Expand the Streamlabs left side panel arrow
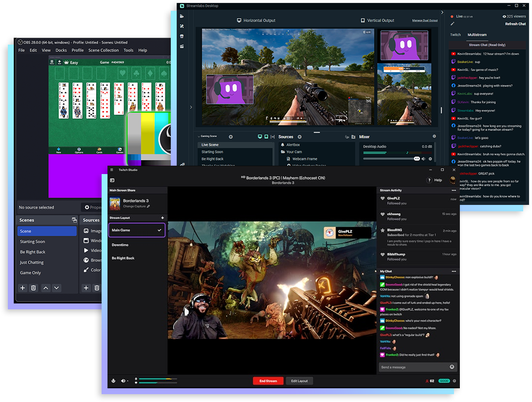This screenshot has height=402, width=532. 191,107
